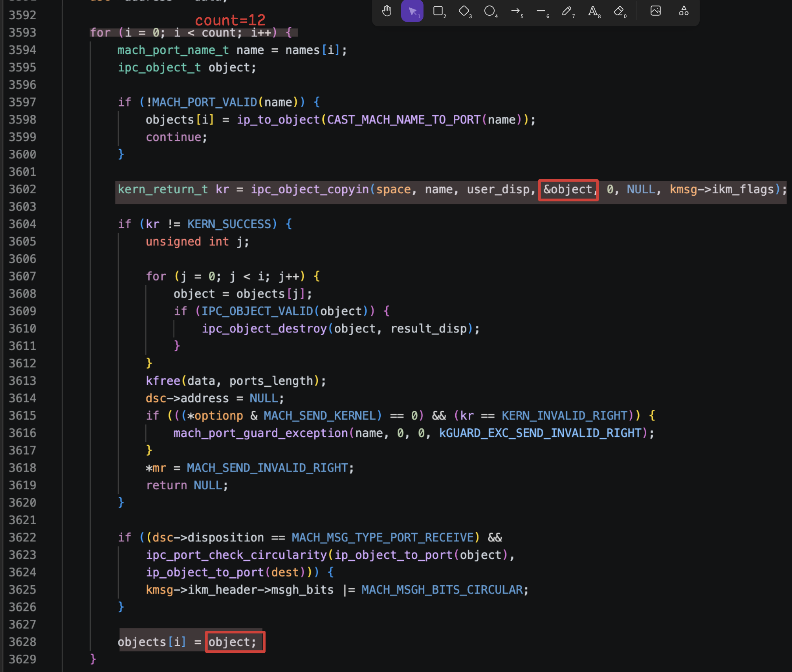This screenshot has height=672, width=792.
Task: Click kmsg->ikm_header->msgh_bits expression
Action: [x=240, y=590]
